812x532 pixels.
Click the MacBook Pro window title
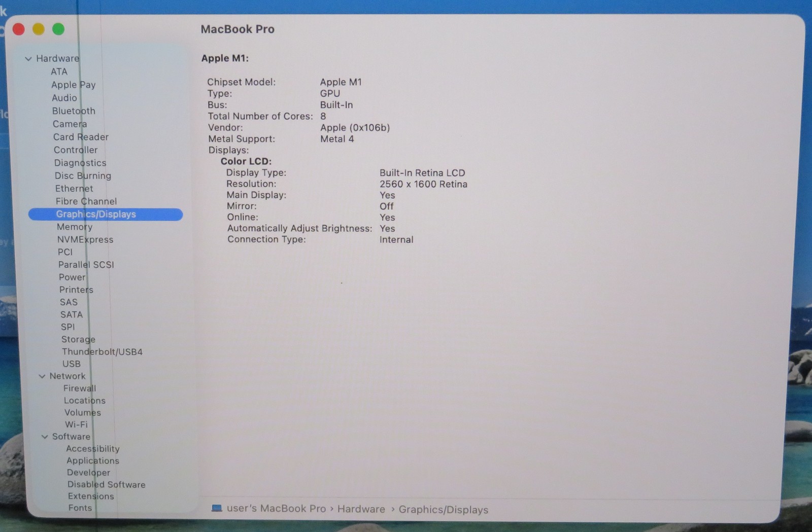pyautogui.click(x=238, y=29)
